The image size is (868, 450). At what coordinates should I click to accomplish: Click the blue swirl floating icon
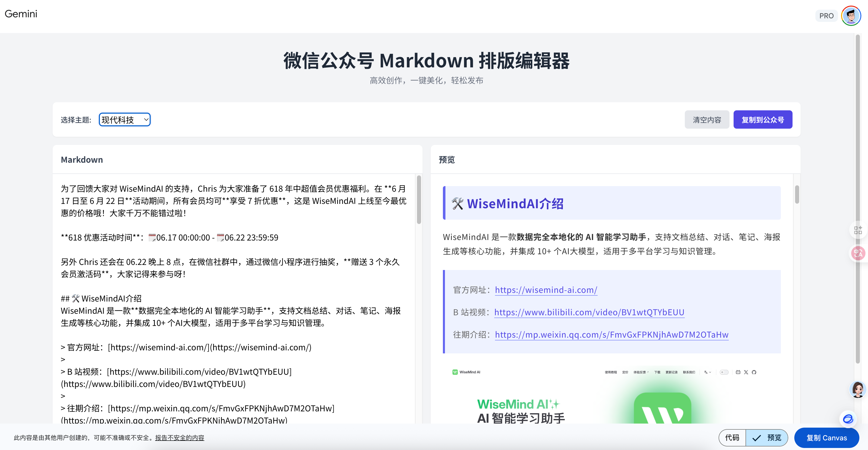(x=848, y=419)
